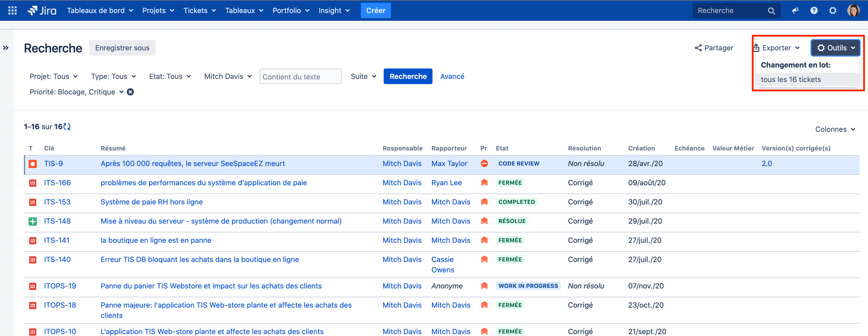Click the Partager share button

[x=714, y=48]
